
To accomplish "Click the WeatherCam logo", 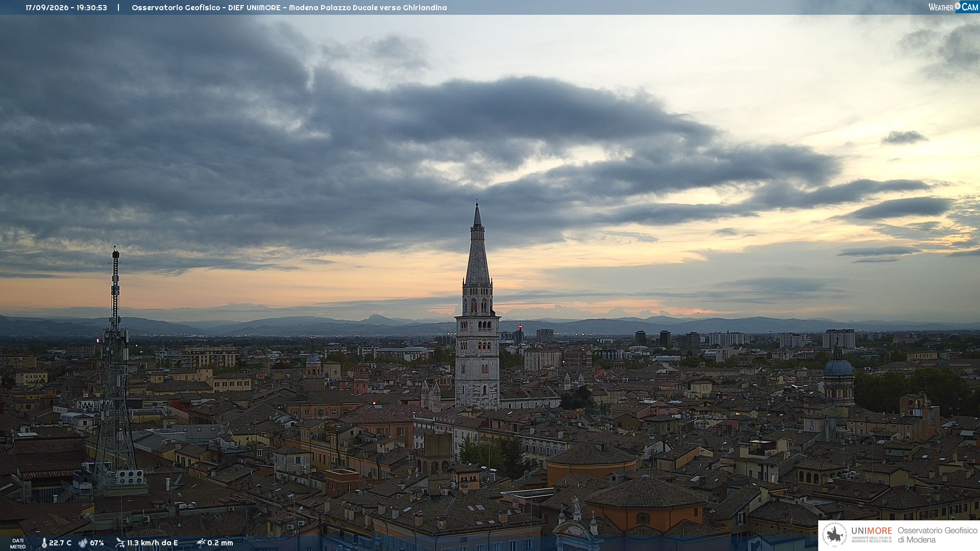I will pos(953,7).
